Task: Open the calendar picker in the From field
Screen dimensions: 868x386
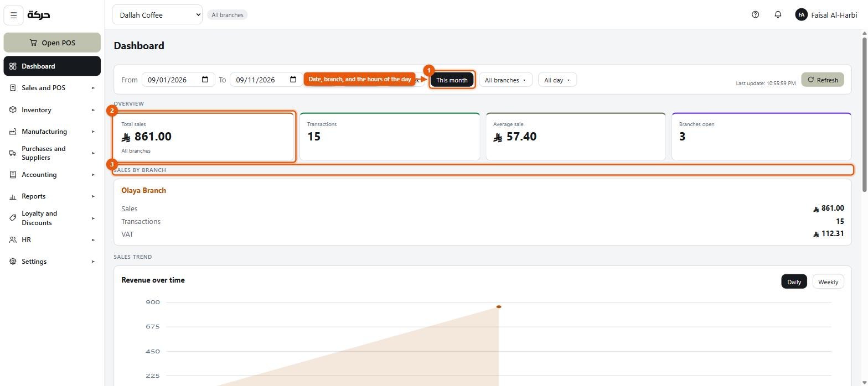Action: pos(205,80)
